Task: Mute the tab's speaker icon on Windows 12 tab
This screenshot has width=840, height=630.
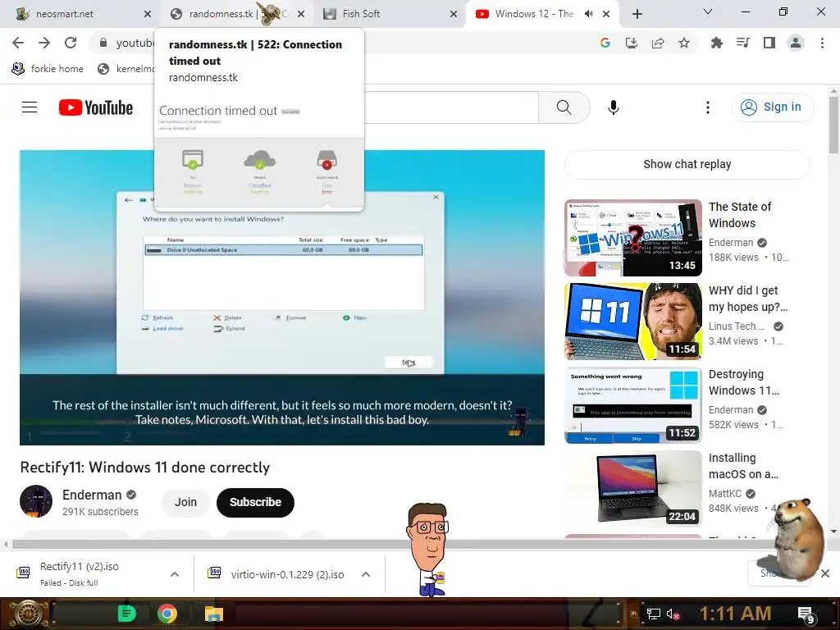Action: pos(588,14)
